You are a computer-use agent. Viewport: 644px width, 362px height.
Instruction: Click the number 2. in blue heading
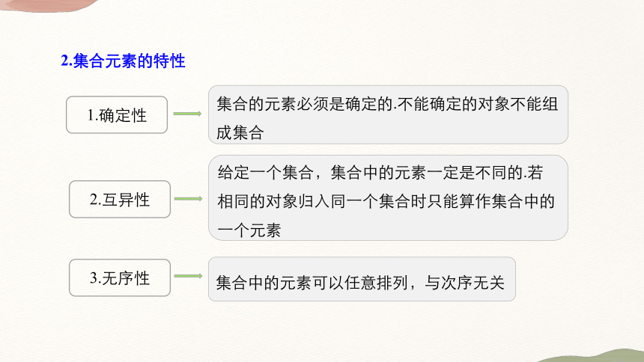[x=67, y=61]
